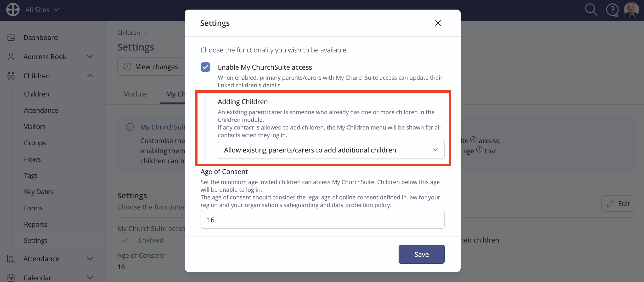Click the Dashboard grid icon
This screenshot has height=282, width=644.
11,38
